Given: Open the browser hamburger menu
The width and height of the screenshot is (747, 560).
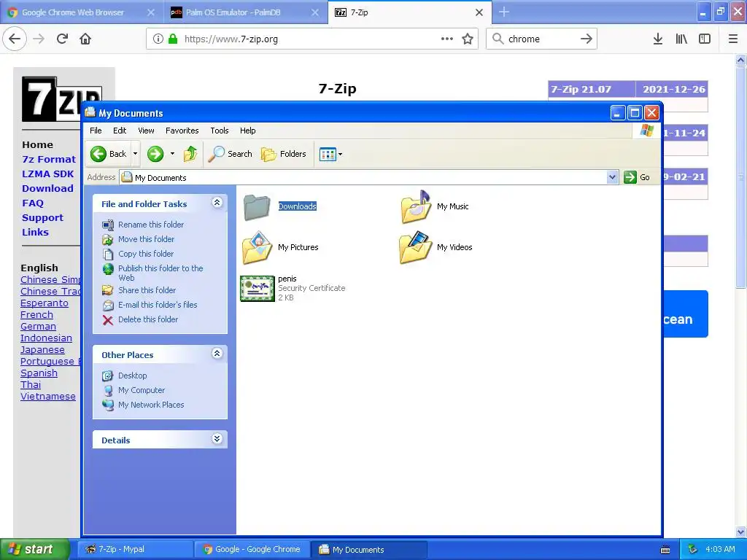Looking at the screenshot, I should click(x=733, y=39).
